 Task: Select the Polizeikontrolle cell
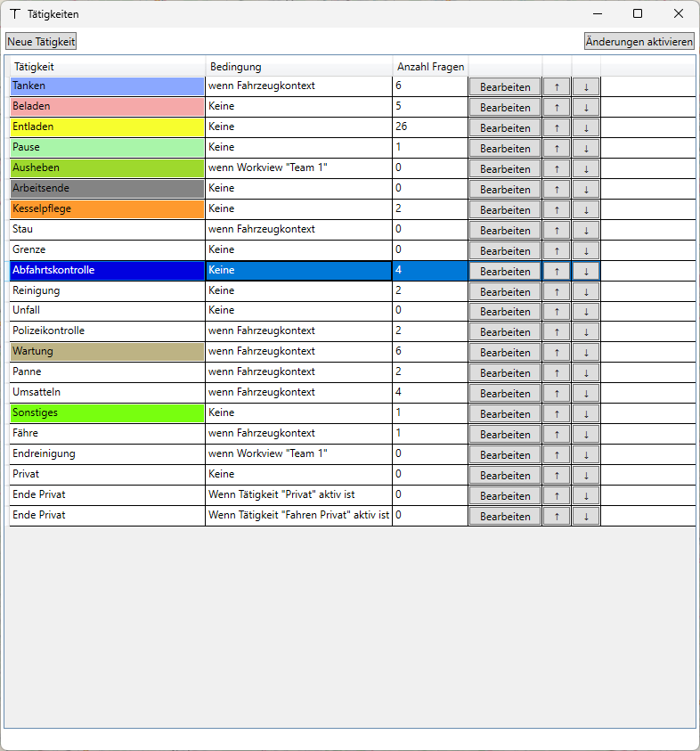tap(107, 331)
